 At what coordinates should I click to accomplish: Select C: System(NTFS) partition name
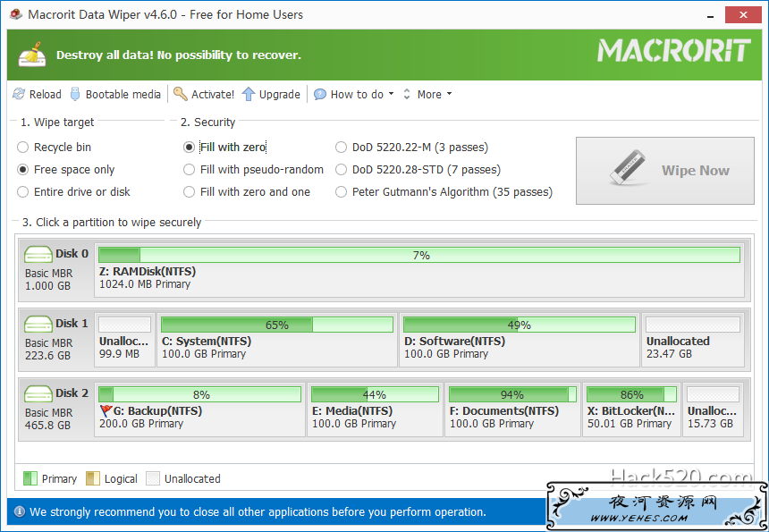(x=207, y=341)
